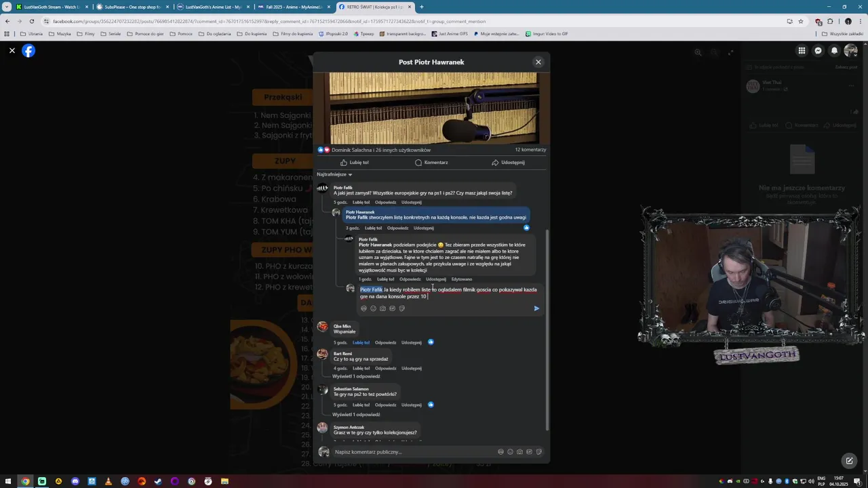Send the reply with the arrow icon
868x488 pixels.
tap(536, 308)
